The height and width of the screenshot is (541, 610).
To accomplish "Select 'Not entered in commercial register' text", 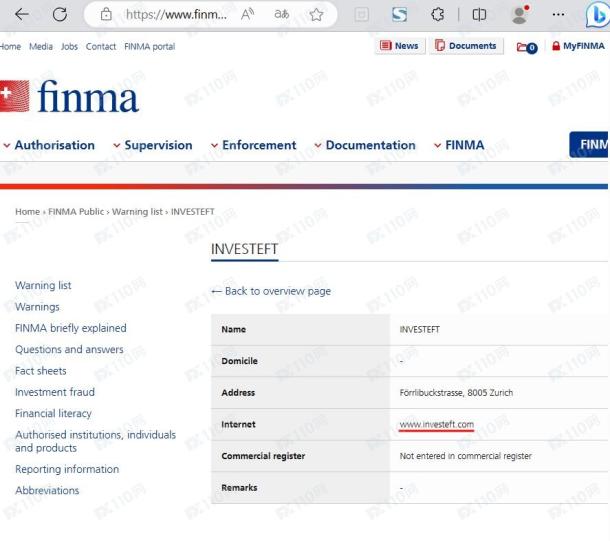I will (x=465, y=456).
